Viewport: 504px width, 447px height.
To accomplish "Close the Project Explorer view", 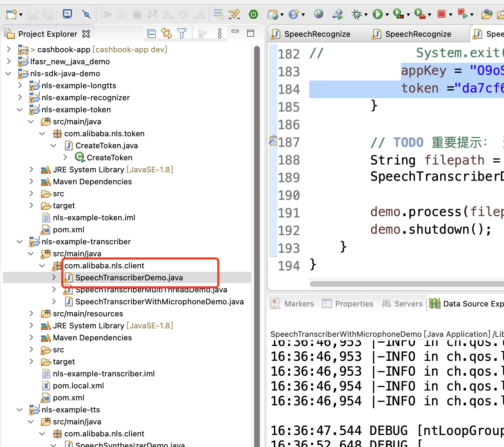I will coord(86,34).
